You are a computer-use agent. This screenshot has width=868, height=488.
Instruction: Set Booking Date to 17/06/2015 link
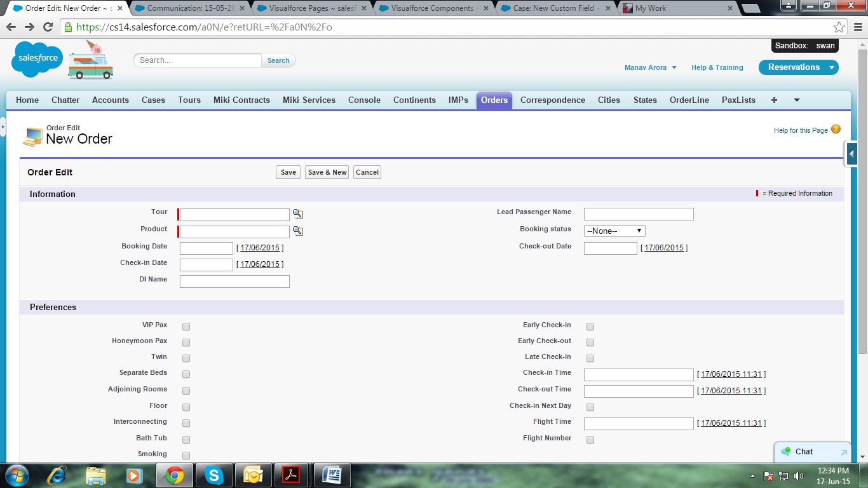pos(260,247)
